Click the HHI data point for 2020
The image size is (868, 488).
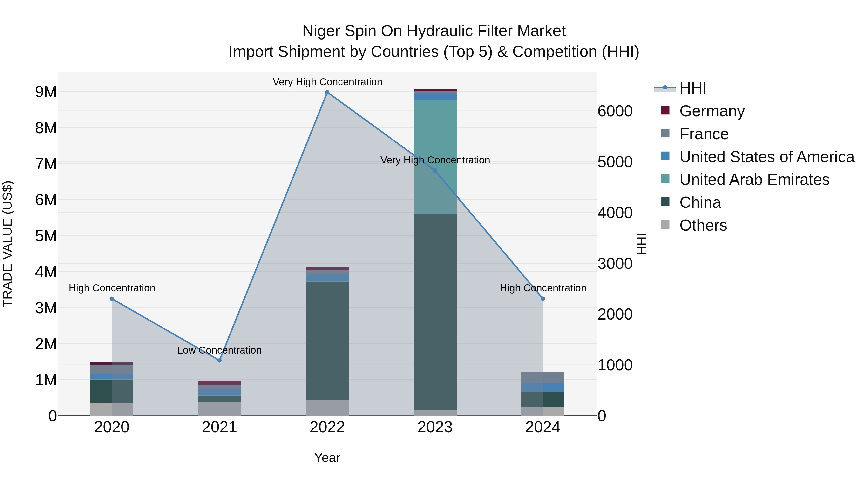(x=112, y=299)
